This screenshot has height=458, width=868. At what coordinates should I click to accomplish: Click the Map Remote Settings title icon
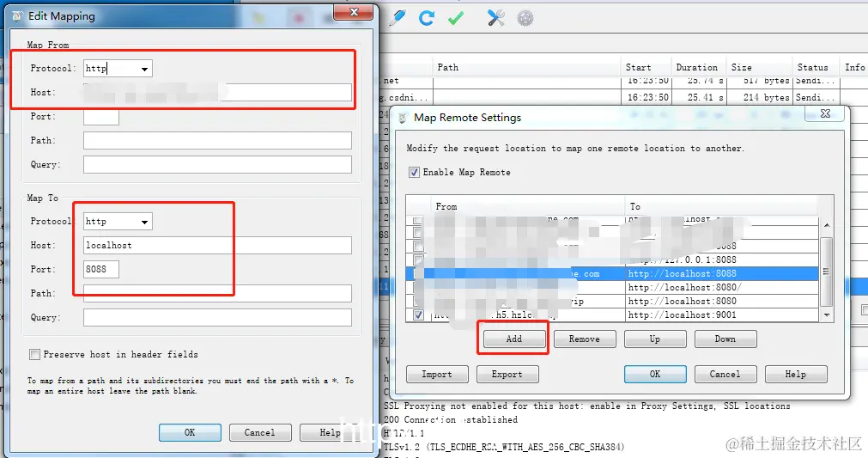(403, 118)
